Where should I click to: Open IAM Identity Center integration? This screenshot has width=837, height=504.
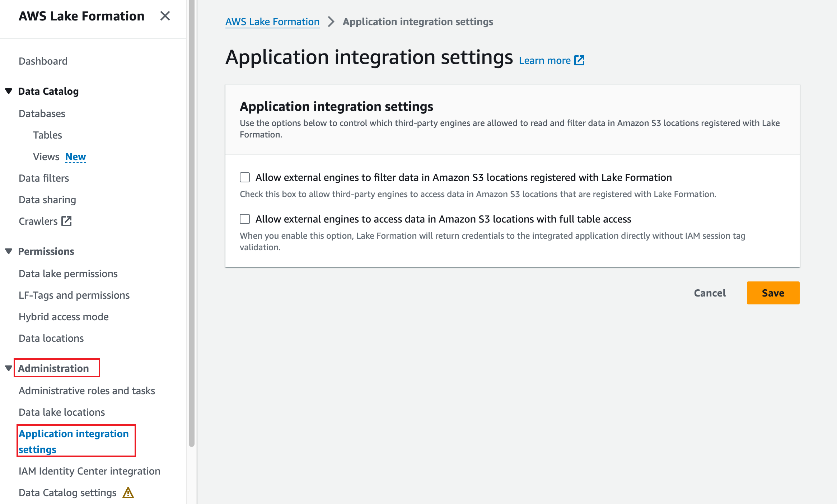pyautogui.click(x=89, y=471)
